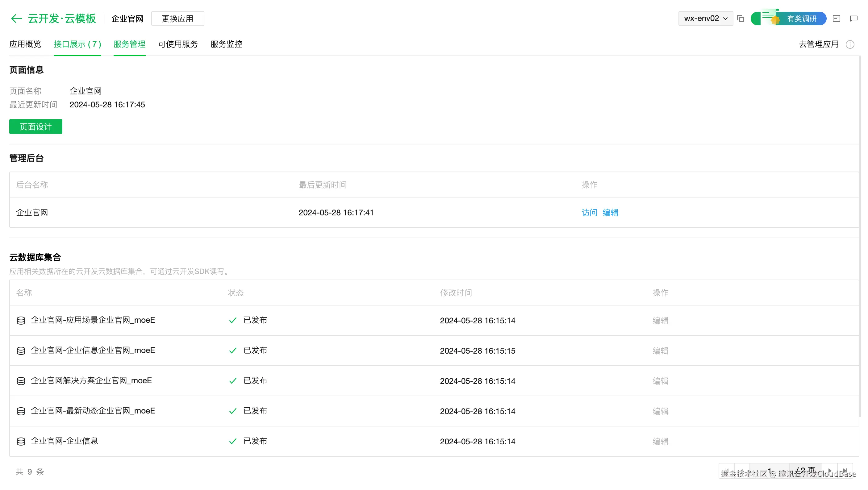Click info icon beside 去管理应用
This screenshot has height=490, width=868.
point(850,44)
